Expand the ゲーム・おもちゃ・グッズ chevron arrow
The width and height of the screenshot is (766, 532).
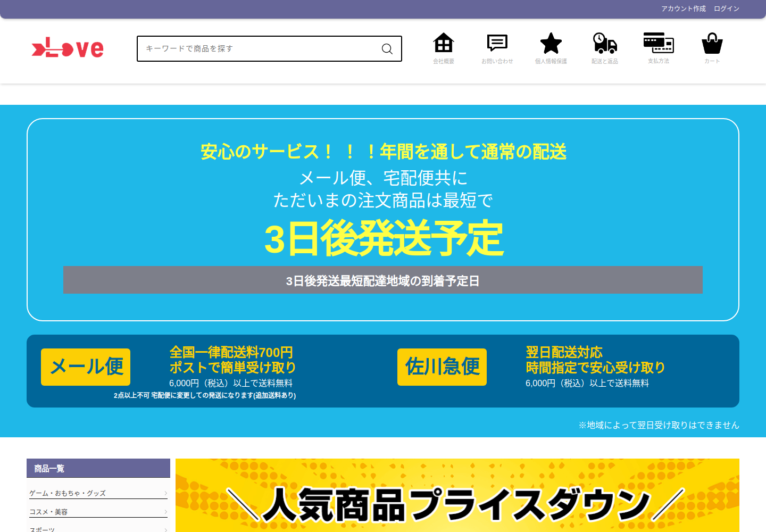coord(165,493)
